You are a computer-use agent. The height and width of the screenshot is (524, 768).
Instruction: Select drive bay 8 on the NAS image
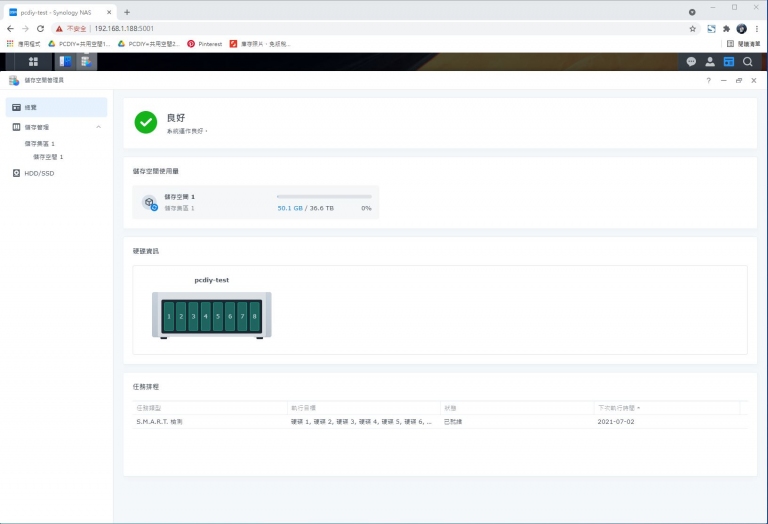click(254, 316)
